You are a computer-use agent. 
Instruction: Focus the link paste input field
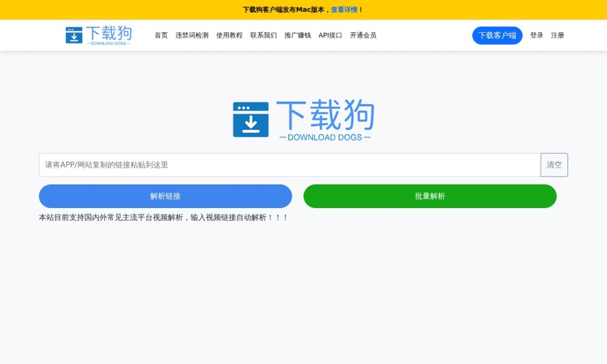pos(290,165)
